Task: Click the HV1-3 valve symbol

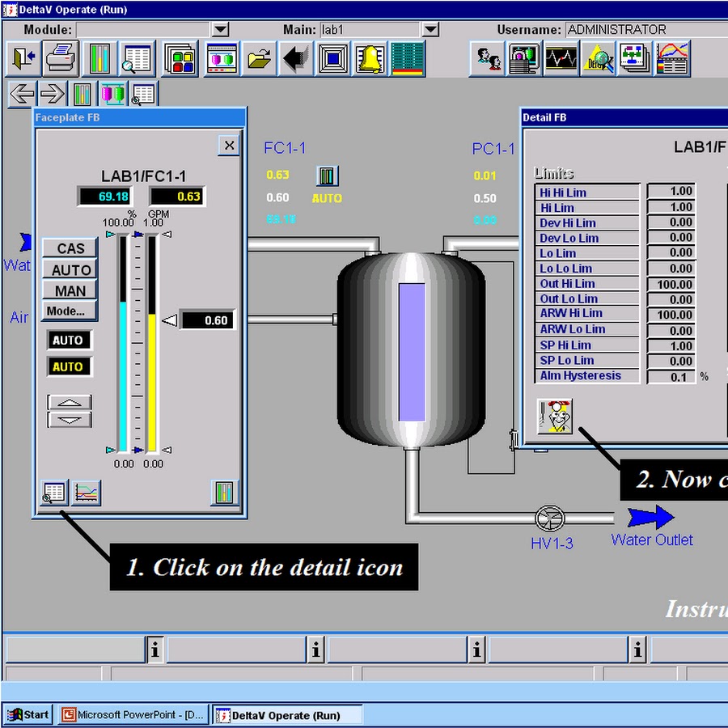Action: pyautogui.click(x=550, y=518)
